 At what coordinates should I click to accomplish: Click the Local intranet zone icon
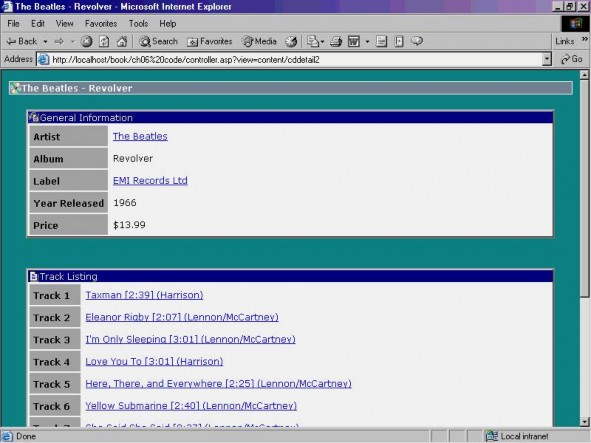pos(491,436)
